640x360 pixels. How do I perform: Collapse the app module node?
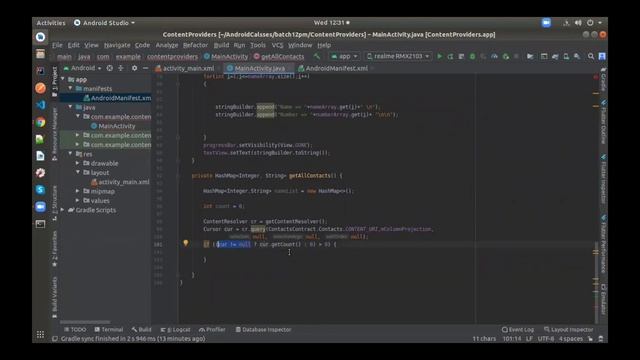(x=63, y=79)
